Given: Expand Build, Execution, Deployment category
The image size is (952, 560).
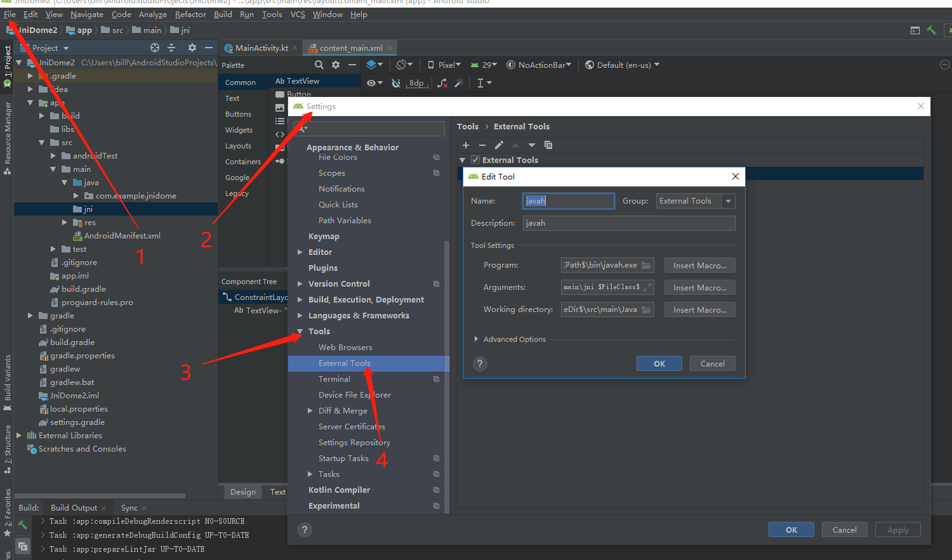Looking at the screenshot, I should pyautogui.click(x=300, y=300).
